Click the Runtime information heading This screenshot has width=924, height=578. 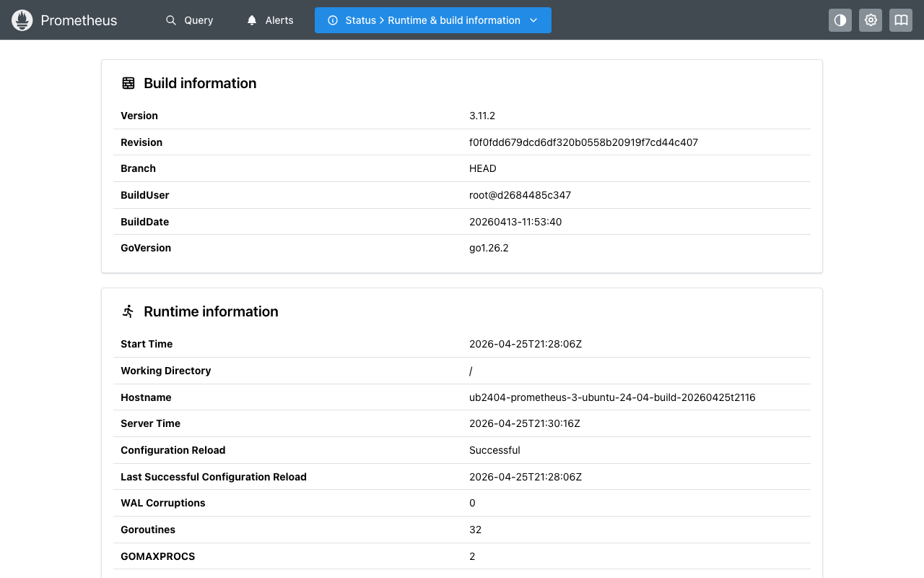point(211,311)
